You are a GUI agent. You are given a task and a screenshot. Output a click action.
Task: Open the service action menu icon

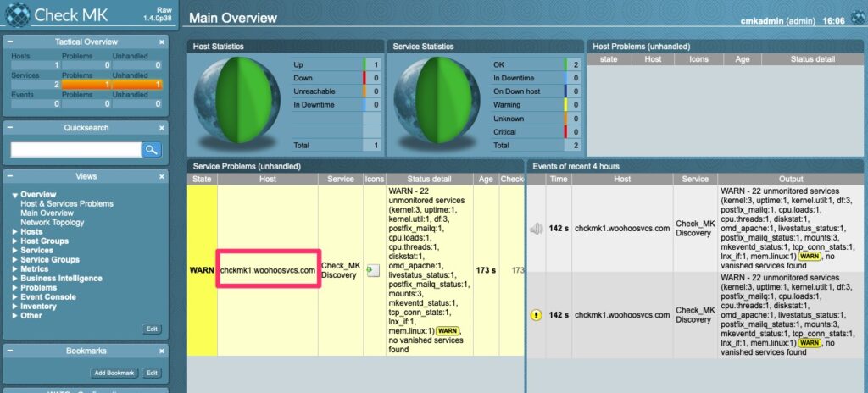pos(374,271)
